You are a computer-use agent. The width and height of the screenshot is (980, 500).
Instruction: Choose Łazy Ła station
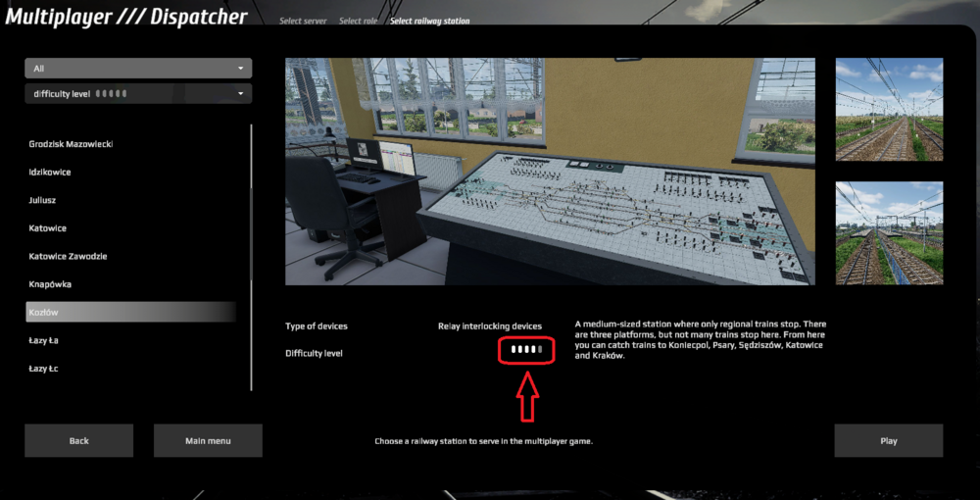pos(43,340)
